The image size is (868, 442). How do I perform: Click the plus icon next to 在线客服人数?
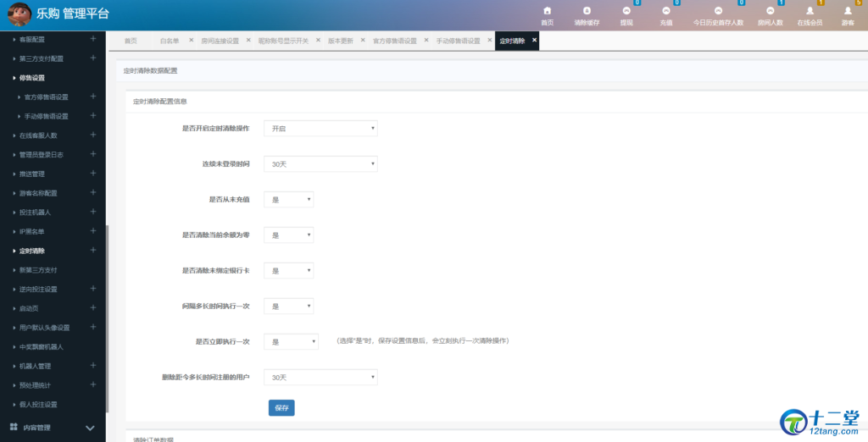click(93, 135)
